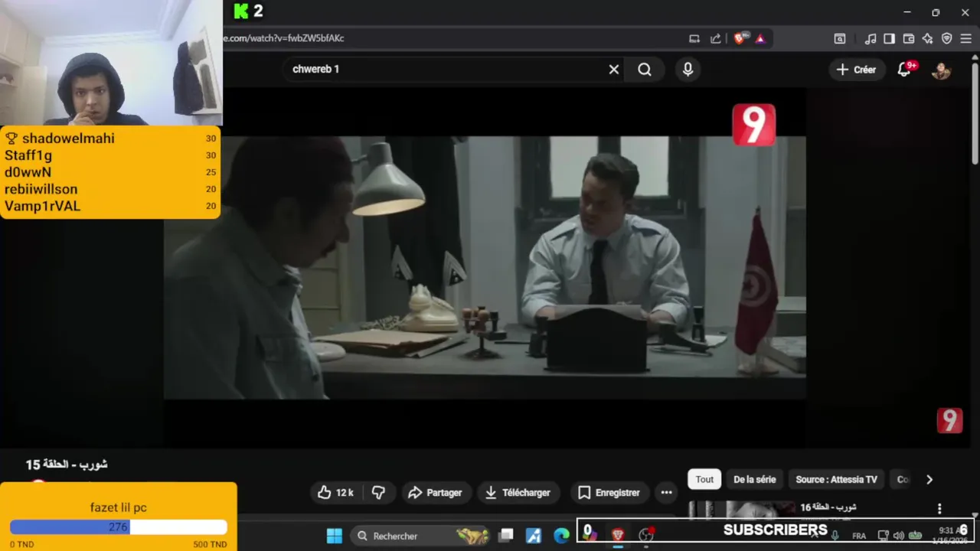Click the FRA keyboard language indicator
980x551 pixels.
pos(859,536)
